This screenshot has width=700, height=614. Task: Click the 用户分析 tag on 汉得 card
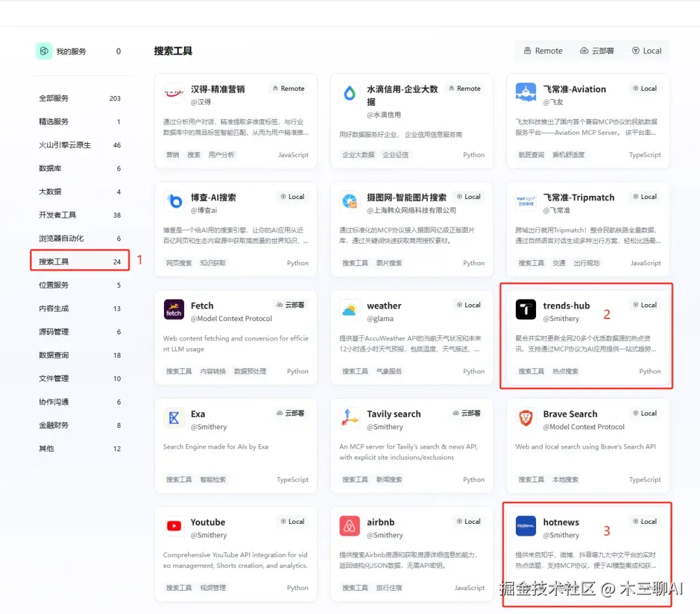[x=221, y=155]
